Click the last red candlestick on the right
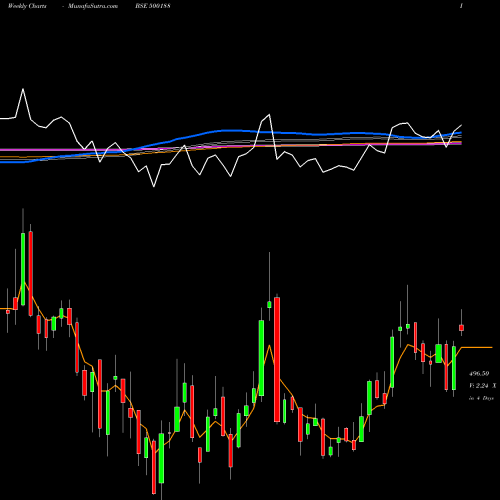 pos(461,328)
